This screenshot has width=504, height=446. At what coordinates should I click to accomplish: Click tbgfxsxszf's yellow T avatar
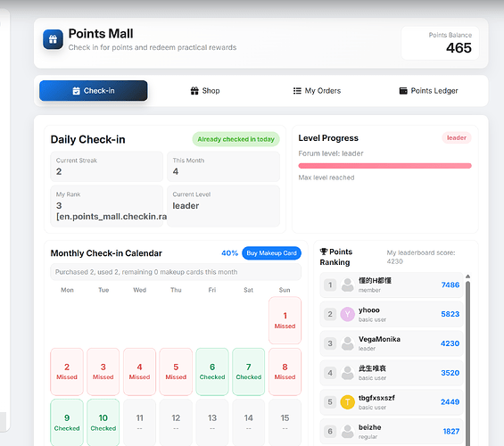(348, 402)
